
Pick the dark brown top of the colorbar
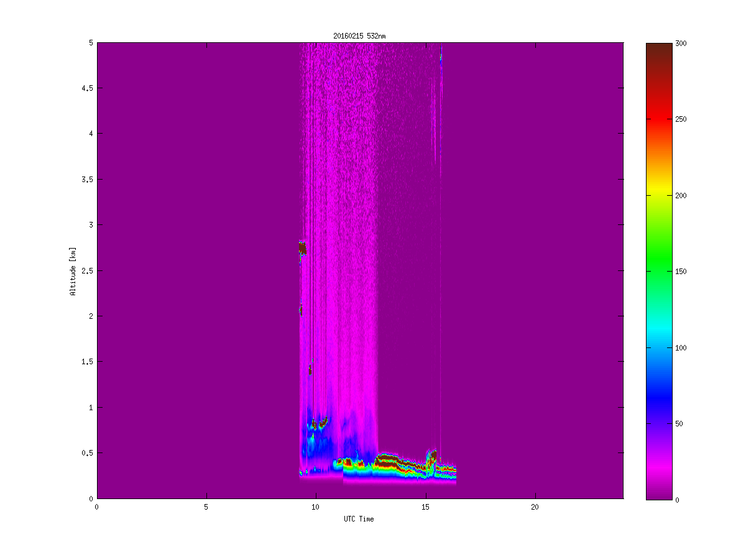tap(659, 48)
